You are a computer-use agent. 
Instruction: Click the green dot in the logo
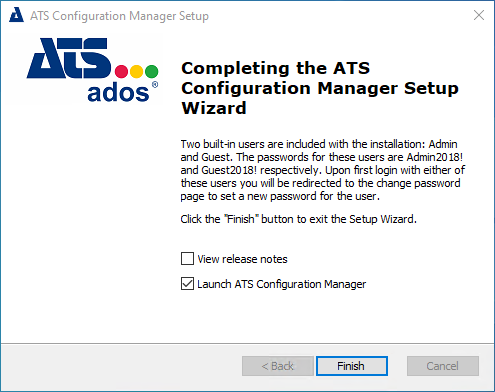(152, 71)
